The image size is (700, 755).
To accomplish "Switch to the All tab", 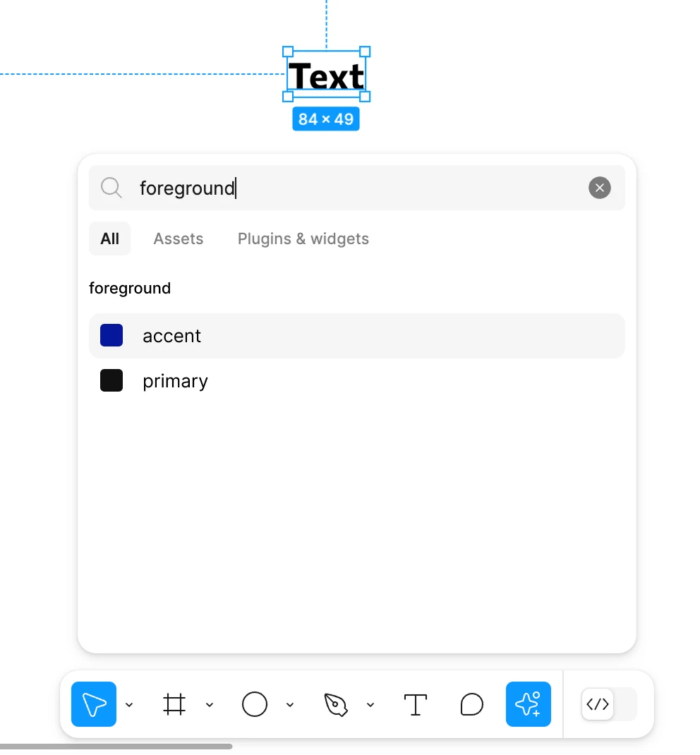I will 110,238.
